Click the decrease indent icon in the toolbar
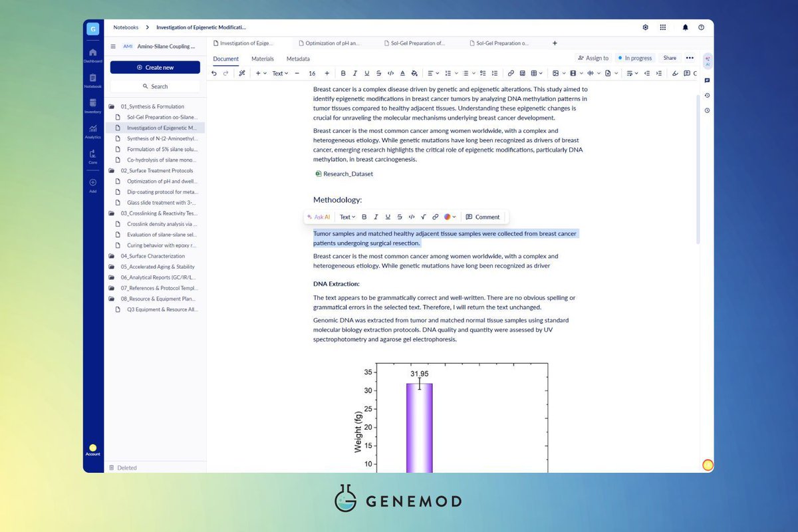 (647, 73)
